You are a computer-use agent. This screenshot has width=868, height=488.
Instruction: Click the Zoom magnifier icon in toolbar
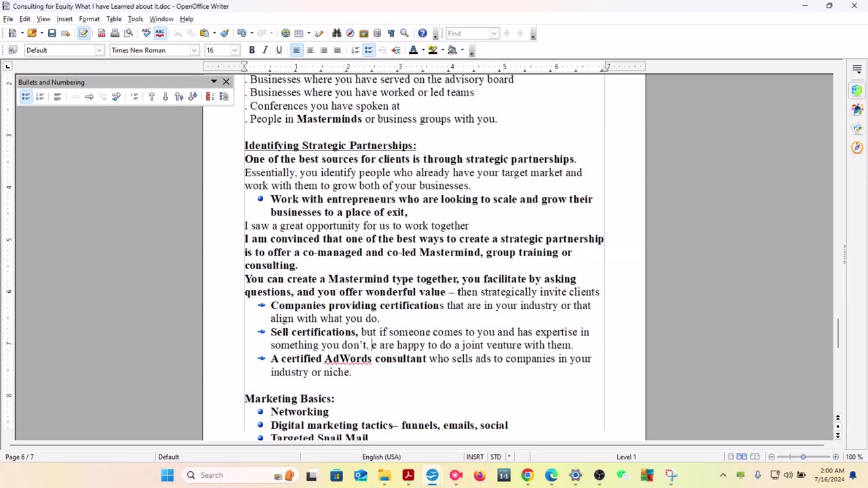click(x=404, y=33)
